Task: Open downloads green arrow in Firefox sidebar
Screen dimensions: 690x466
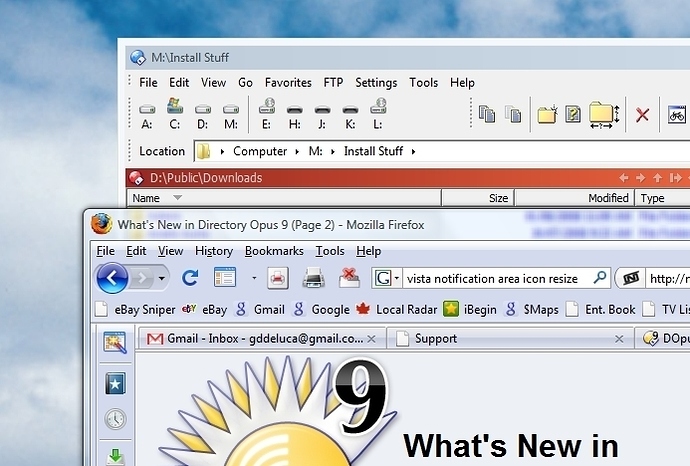Action: coord(115,456)
